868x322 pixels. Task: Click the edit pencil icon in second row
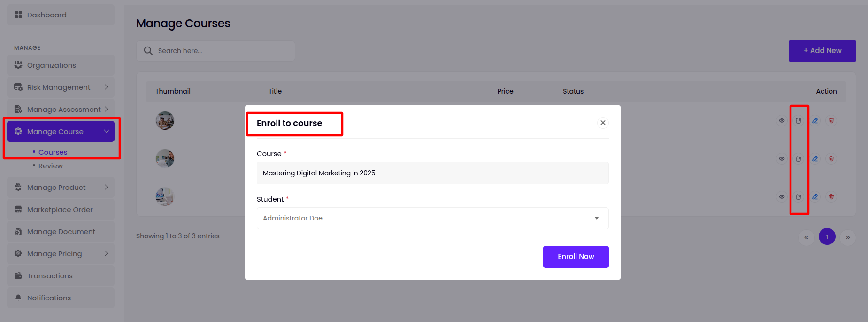pyautogui.click(x=815, y=159)
